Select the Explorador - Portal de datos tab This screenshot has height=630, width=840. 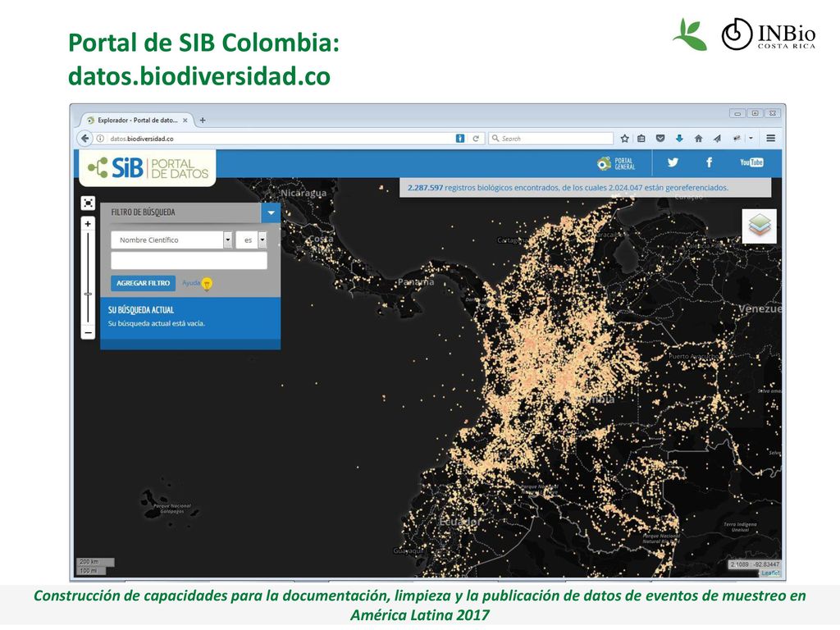coord(137,120)
